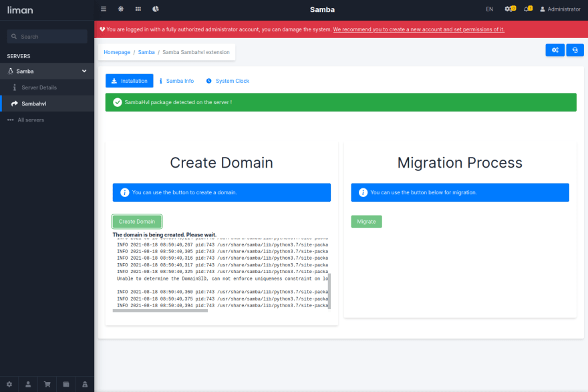Open the gears queue icon with badge

coord(510,9)
